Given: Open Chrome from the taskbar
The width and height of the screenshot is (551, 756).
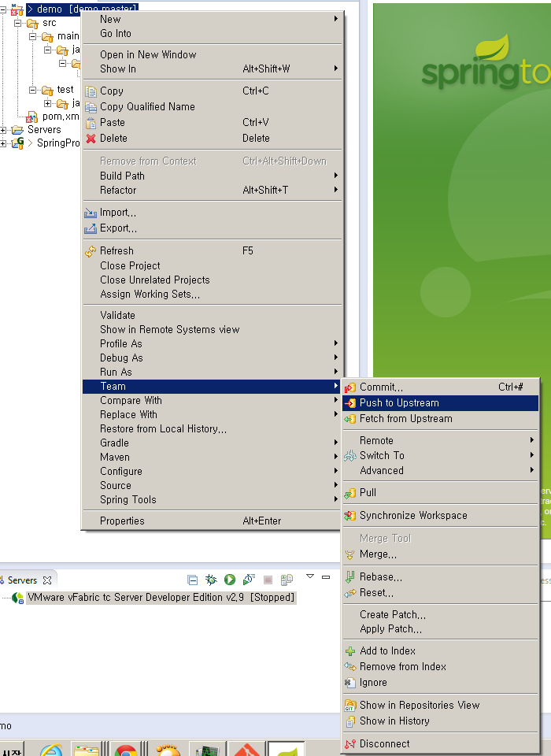Looking at the screenshot, I should click(x=125, y=747).
